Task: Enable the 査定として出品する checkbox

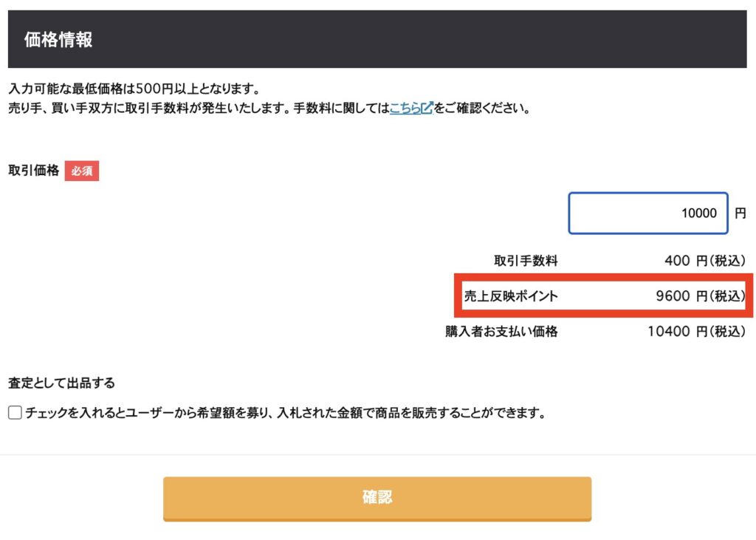Action: click(15, 413)
